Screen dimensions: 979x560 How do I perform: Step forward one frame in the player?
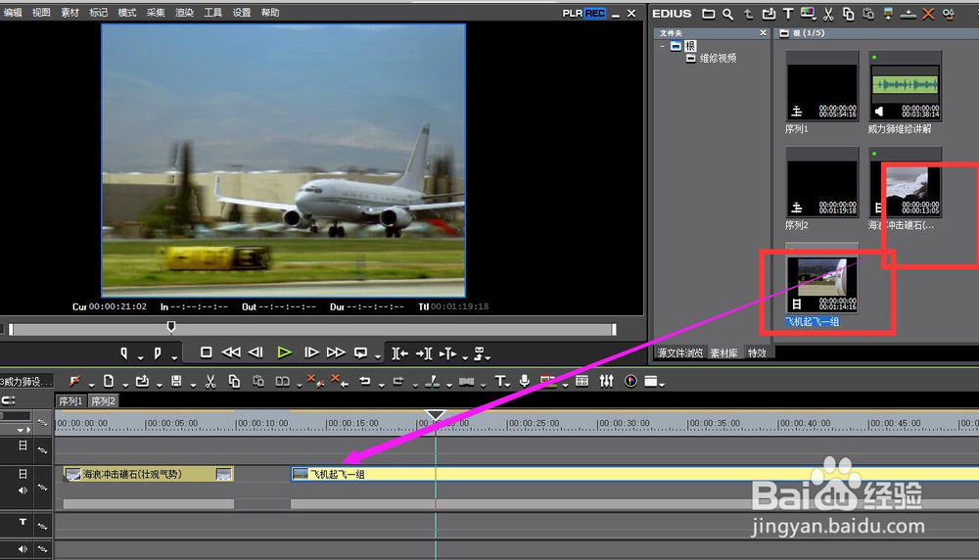tap(311, 352)
